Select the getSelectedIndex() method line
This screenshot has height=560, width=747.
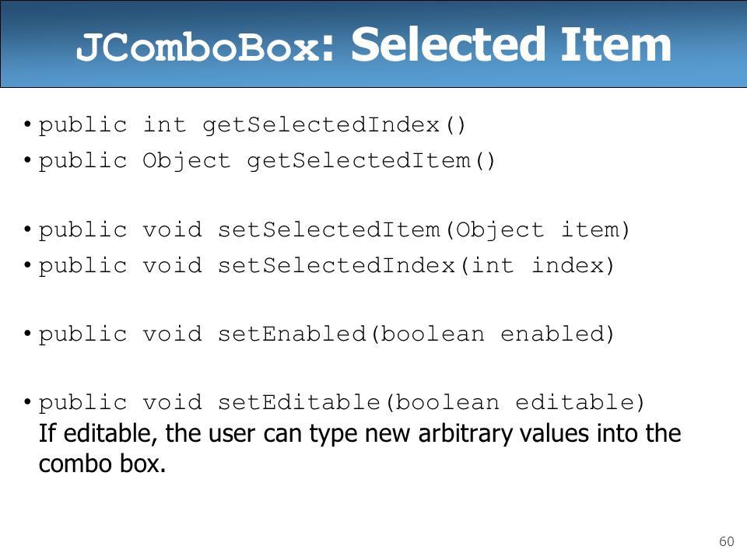coord(252,126)
